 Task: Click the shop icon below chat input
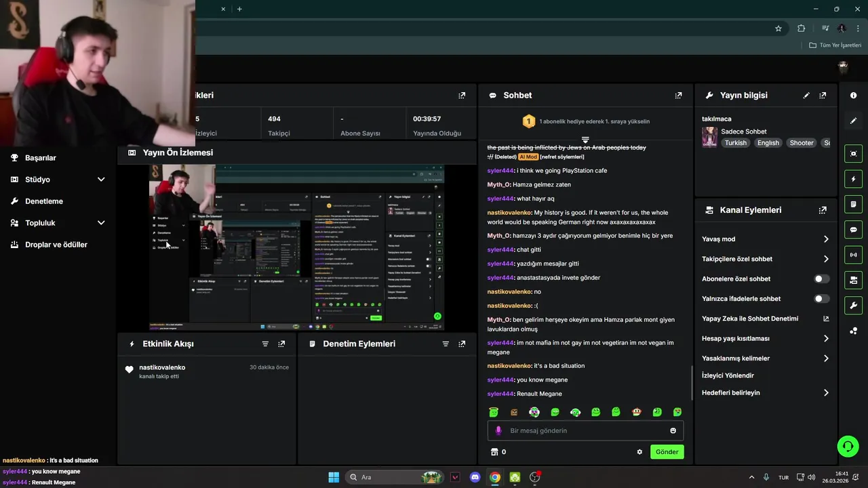(x=494, y=452)
